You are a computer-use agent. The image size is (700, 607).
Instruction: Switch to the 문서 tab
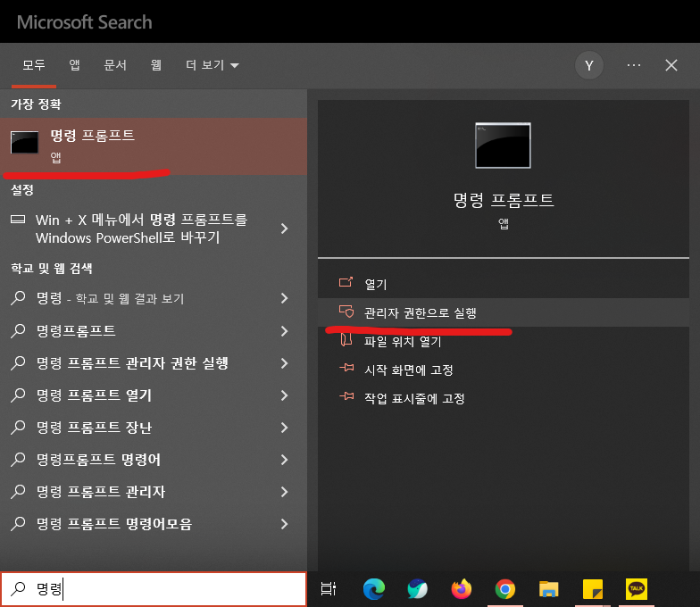pyautogui.click(x=115, y=65)
